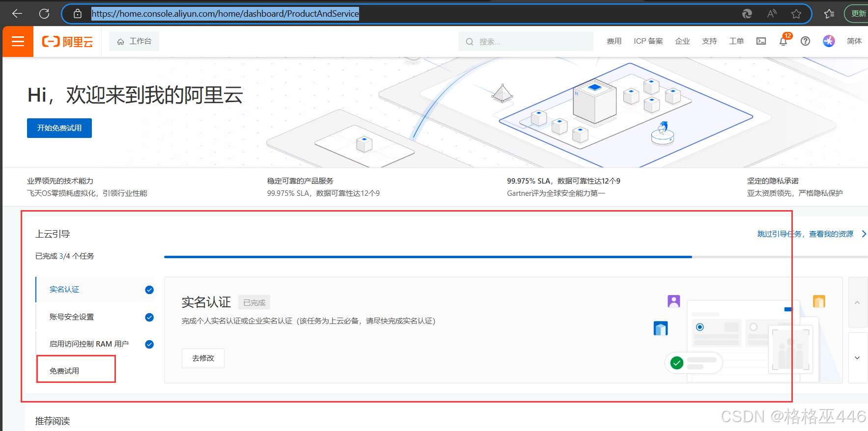Click 飞天OS零损耗虚拟化，引领行业性能 text

click(87, 193)
